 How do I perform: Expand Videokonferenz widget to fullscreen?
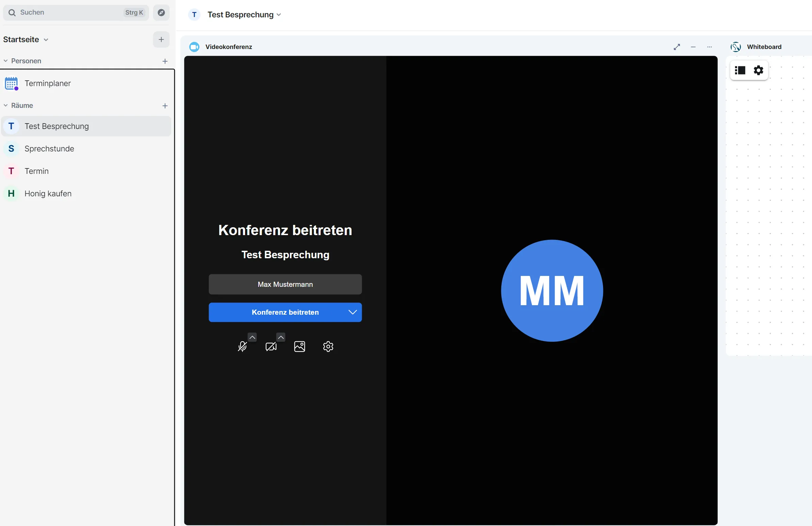pyautogui.click(x=677, y=47)
